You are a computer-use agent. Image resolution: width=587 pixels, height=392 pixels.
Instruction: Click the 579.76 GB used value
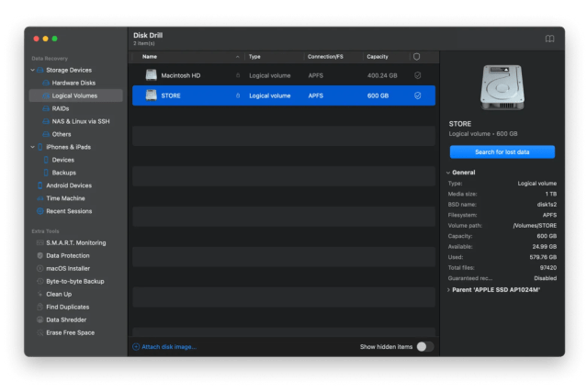tap(543, 257)
